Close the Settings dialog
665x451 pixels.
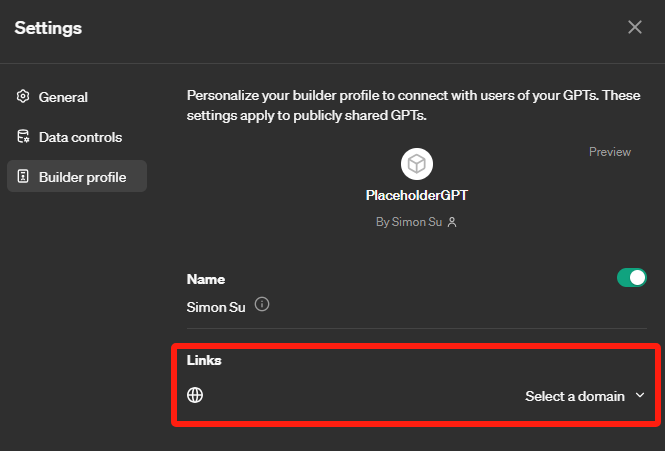[x=635, y=27]
